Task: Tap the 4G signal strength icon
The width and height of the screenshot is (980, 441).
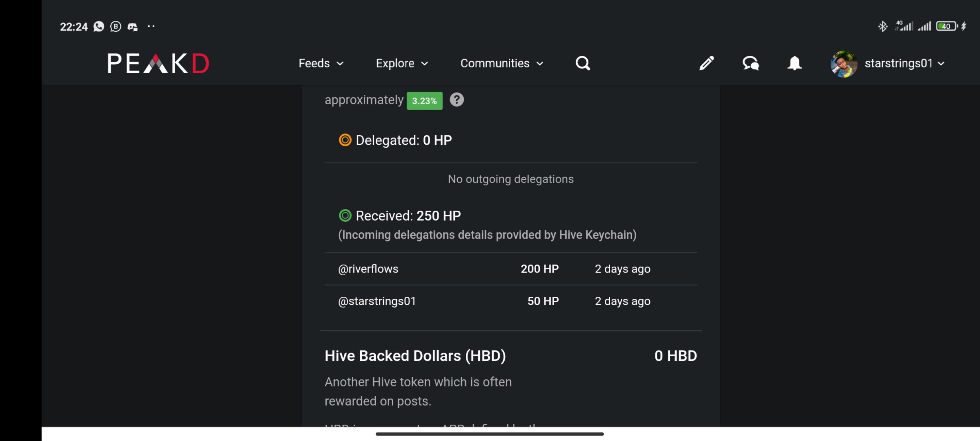Action: tap(904, 26)
